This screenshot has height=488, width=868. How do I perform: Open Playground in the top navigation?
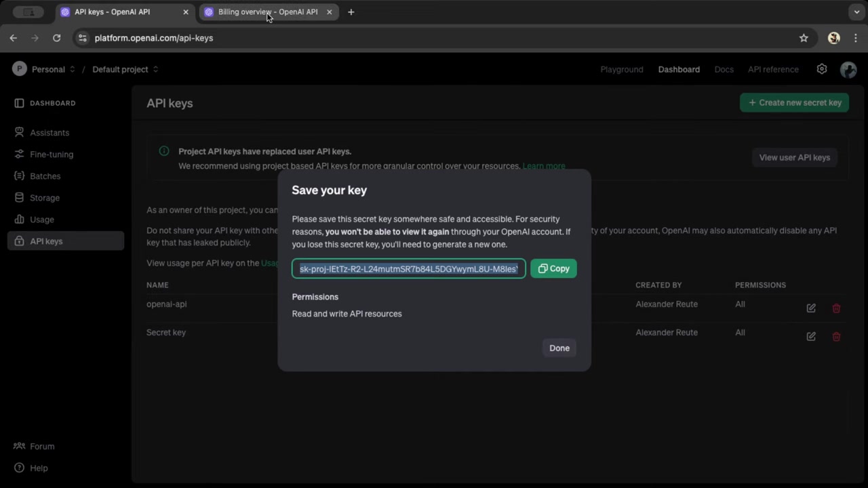coord(621,69)
